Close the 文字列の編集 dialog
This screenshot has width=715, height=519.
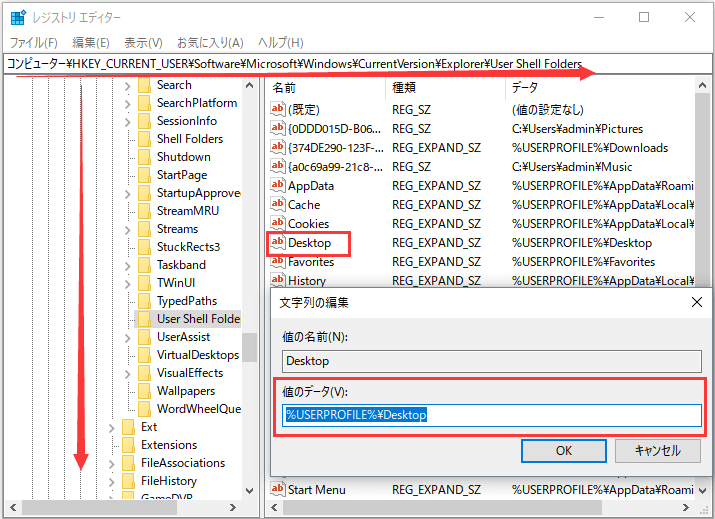(x=697, y=302)
